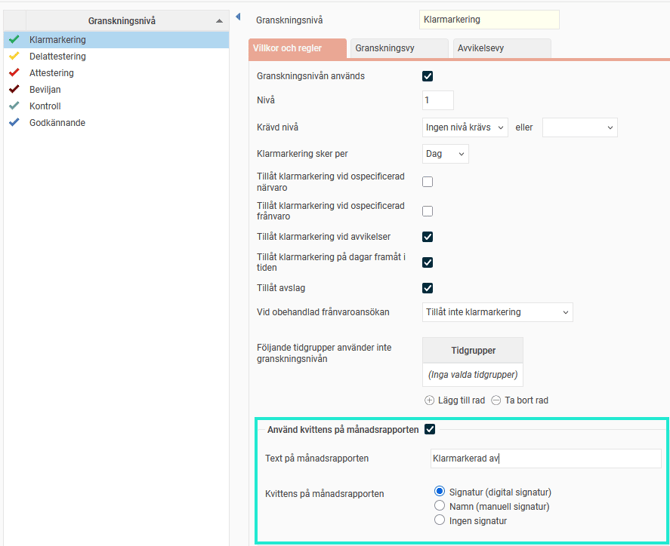
Task: Click the plus icon for Lägg till rad
Action: pyautogui.click(x=430, y=400)
